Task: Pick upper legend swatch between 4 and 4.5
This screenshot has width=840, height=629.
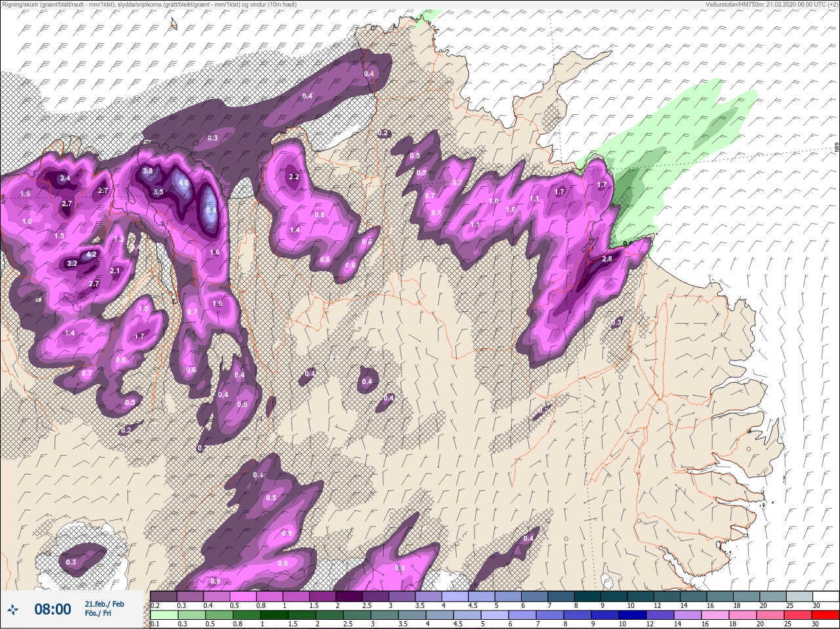Action: tap(455, 596)
